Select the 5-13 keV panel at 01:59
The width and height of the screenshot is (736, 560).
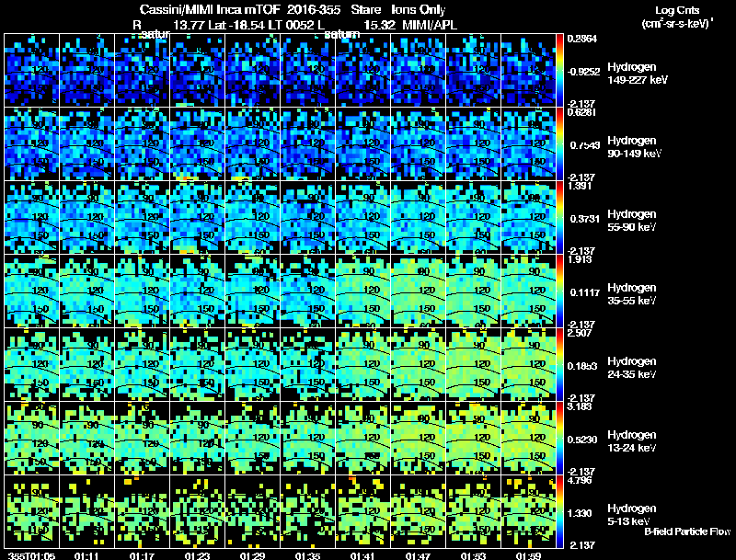(528, 512)
